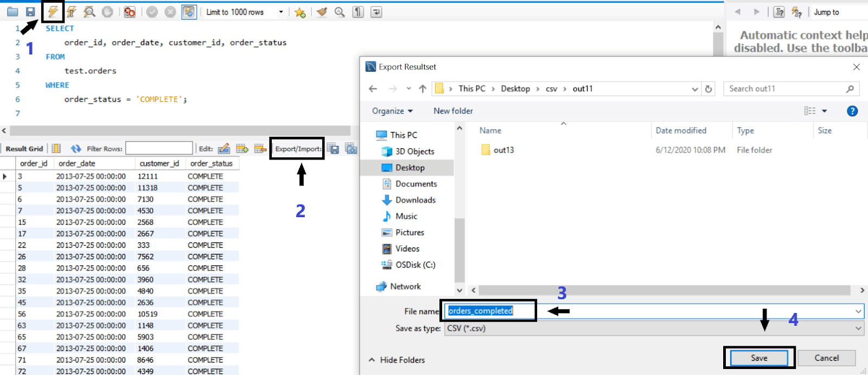
Task: Save the SQL script to file
Action: [30, 12]
